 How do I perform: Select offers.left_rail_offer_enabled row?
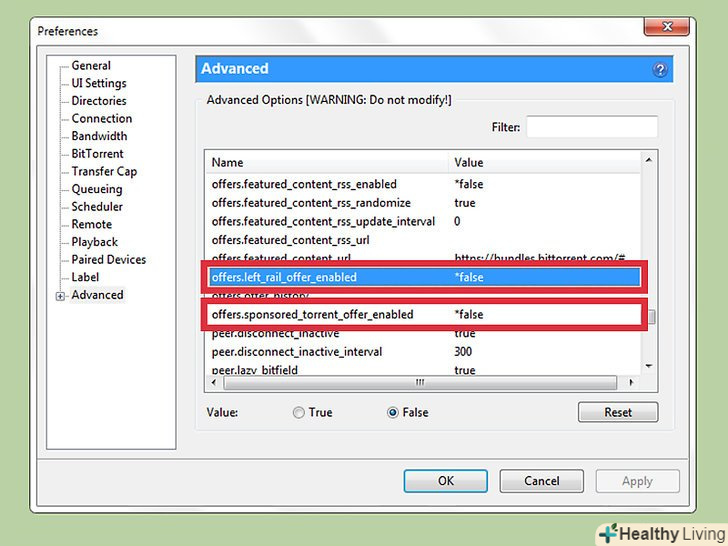pyautogui.click(x=423, y=277)
